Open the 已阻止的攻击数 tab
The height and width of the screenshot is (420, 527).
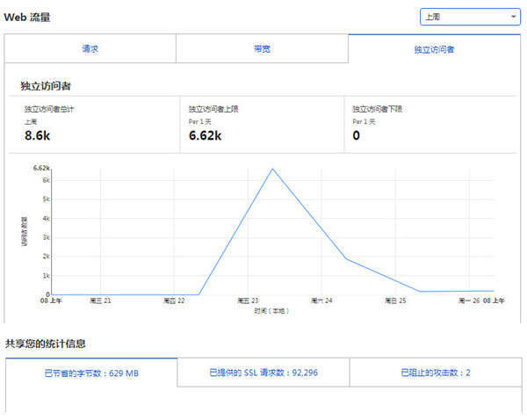pyautogui.click(x=436, y=373)
